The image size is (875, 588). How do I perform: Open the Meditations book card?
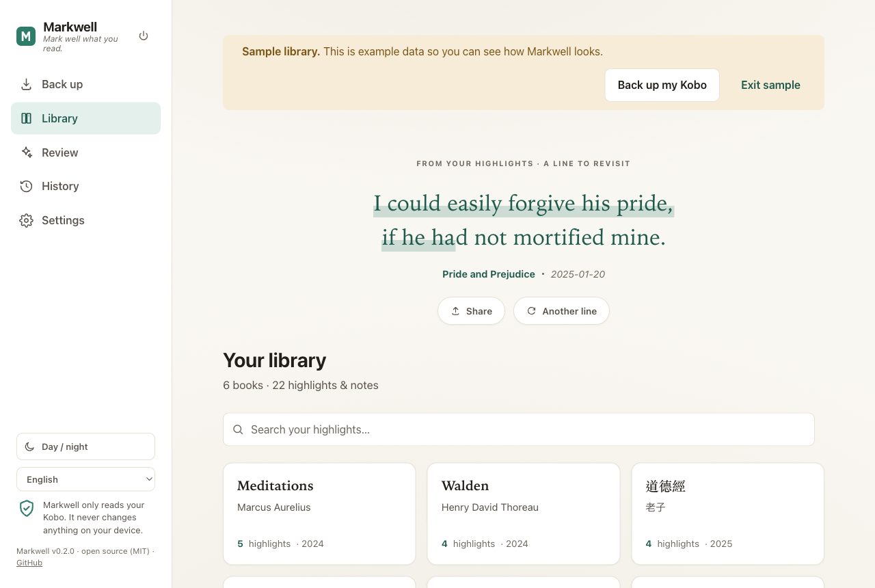(319, 514)
